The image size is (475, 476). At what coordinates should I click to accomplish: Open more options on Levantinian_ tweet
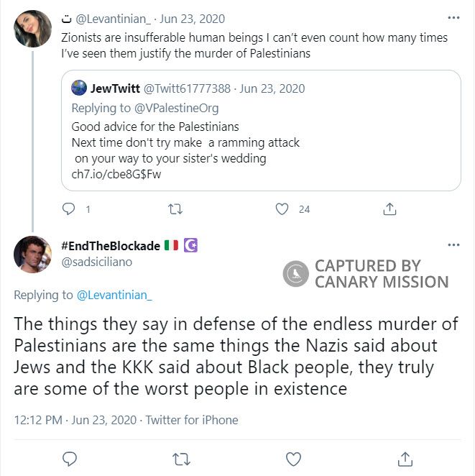[x=453, y=18]
